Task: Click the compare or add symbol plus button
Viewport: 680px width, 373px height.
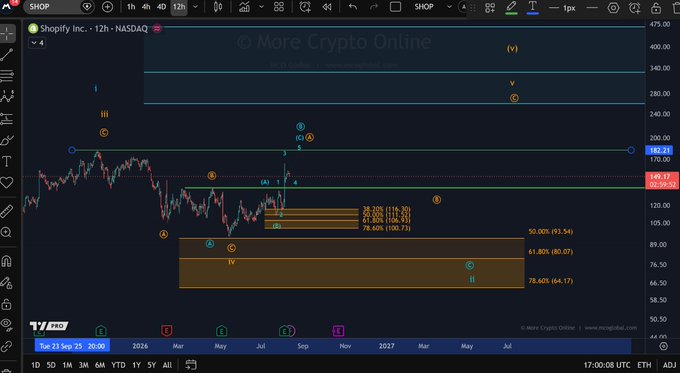Action: pyautogui.click(x=107, y=7)
